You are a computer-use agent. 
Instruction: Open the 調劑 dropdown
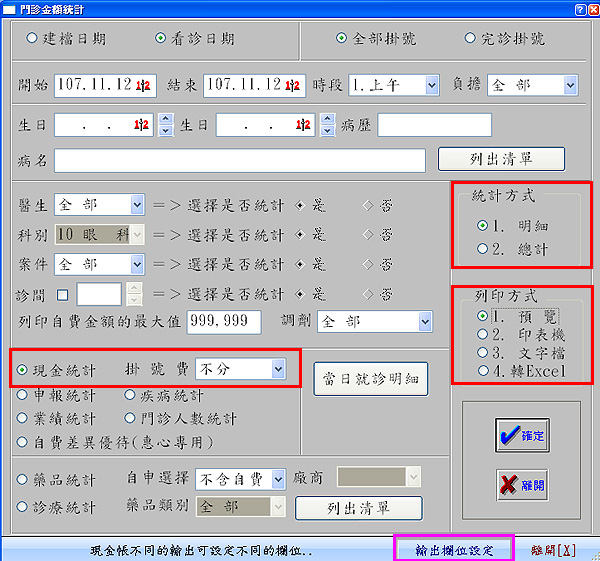[x=425, y=321]
